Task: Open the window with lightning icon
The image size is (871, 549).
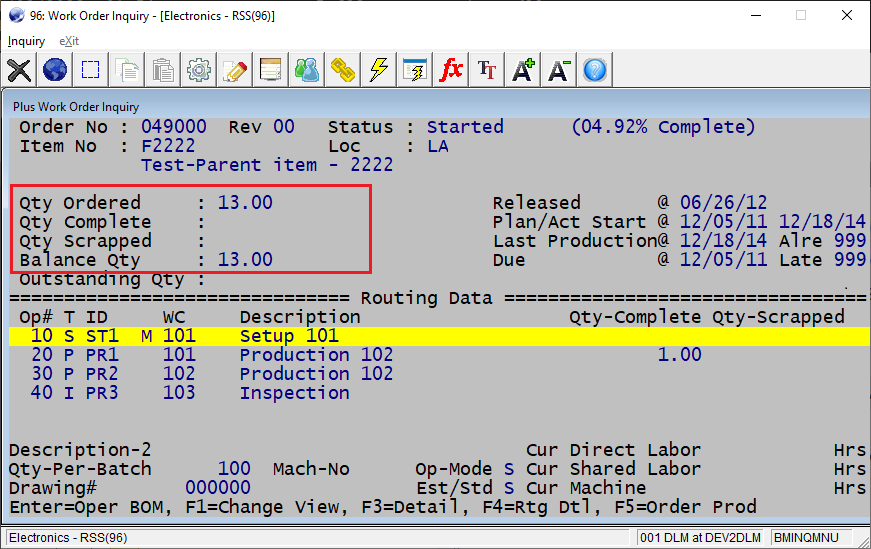Action: 414,70
